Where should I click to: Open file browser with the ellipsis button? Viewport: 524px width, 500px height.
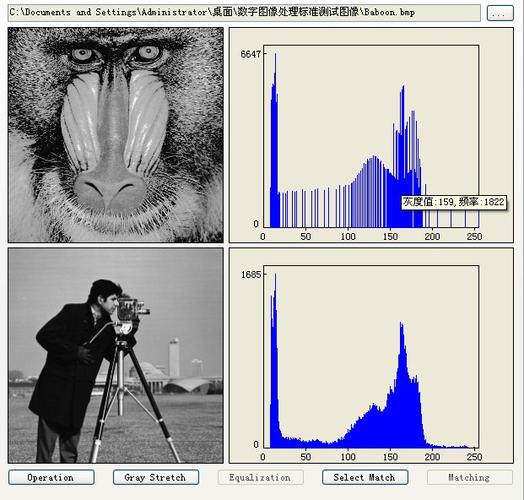(500, 13)
